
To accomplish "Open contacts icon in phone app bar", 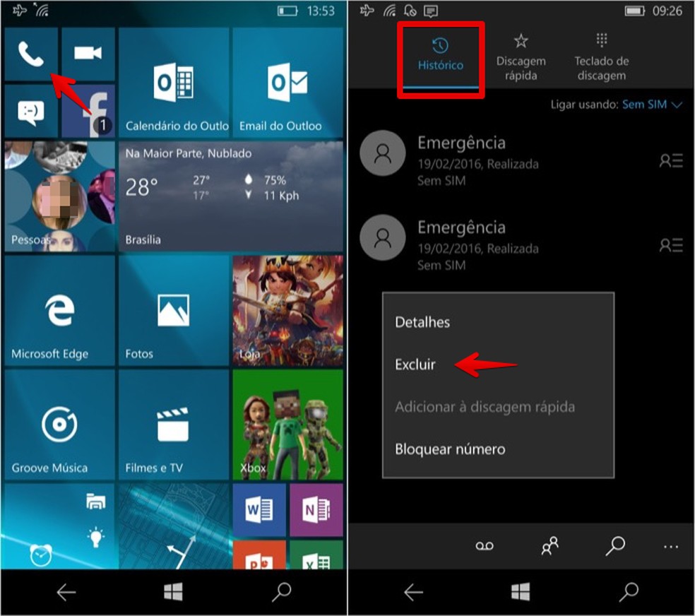I will (550, 546).
